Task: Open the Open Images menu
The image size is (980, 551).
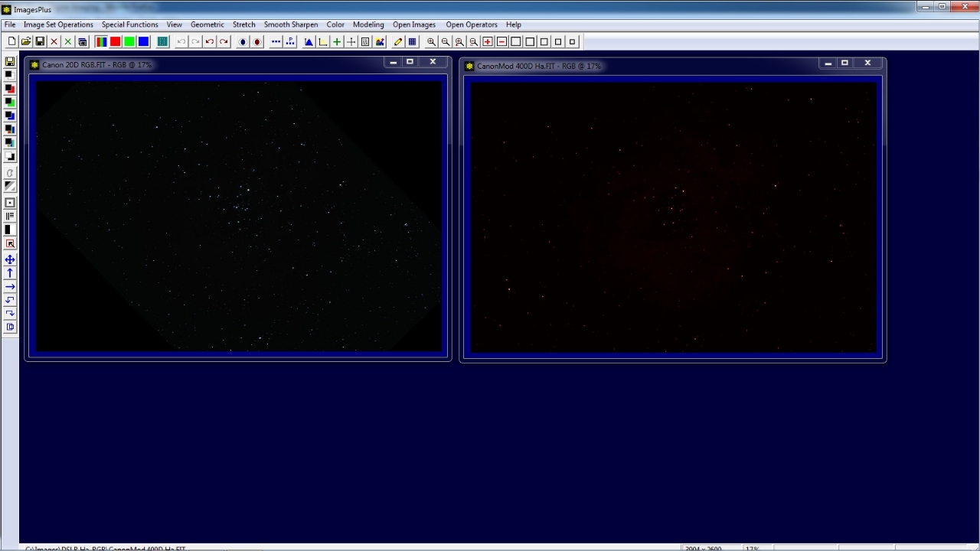Action: click(x=414, y=24)
